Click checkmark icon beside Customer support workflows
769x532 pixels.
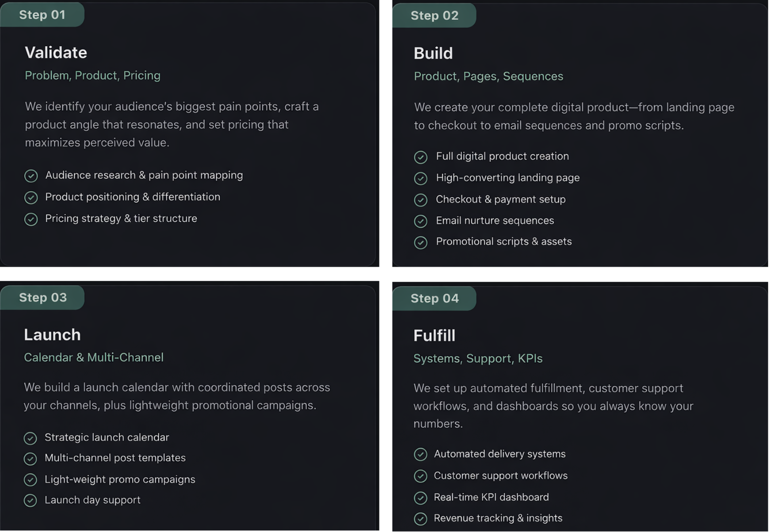[x=420, y=476]
